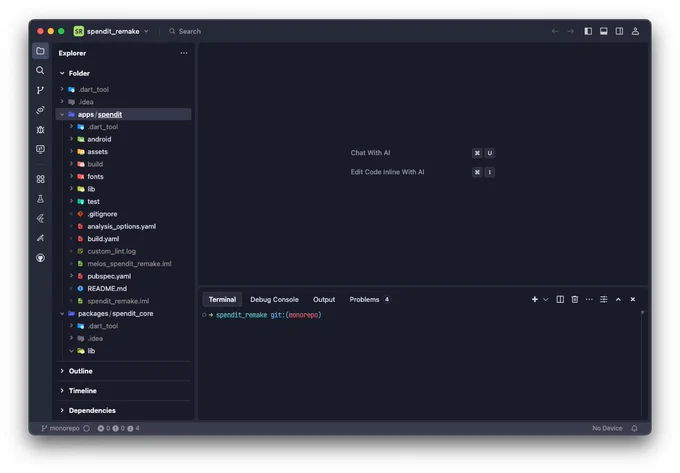Open the Remote/live share sidebar icon
The width and height of the screenshot is (680, 473).
pyautogui.click(x=40, y=110)
